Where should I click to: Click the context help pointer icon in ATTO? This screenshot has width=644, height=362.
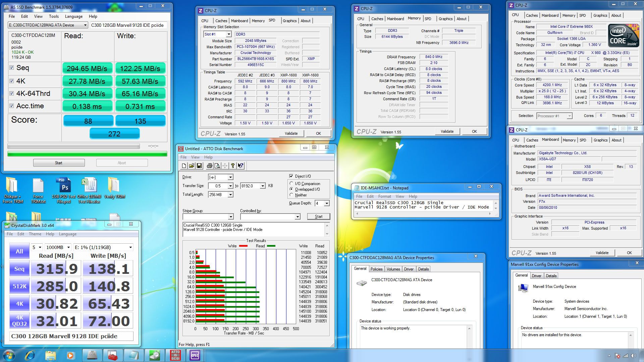(x=240, y=166)
